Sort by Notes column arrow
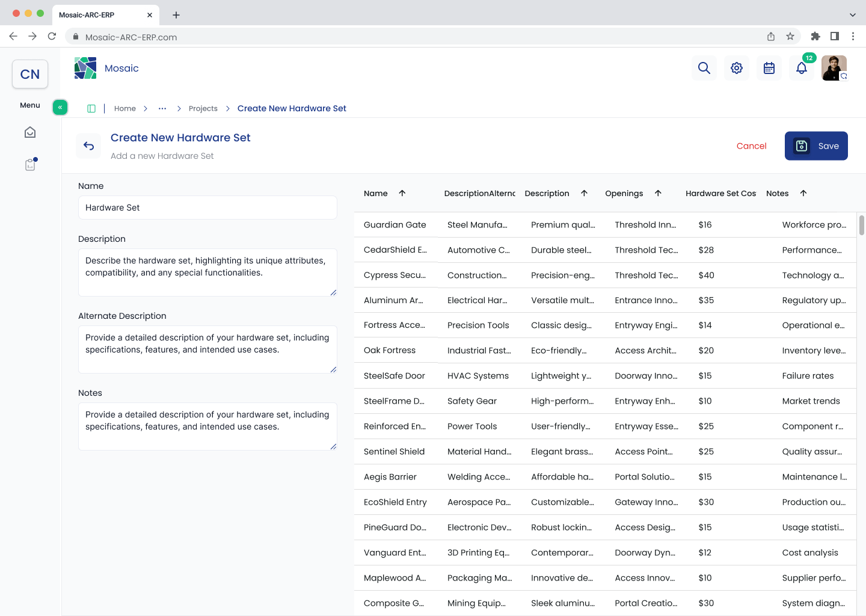 pos(803,193)
